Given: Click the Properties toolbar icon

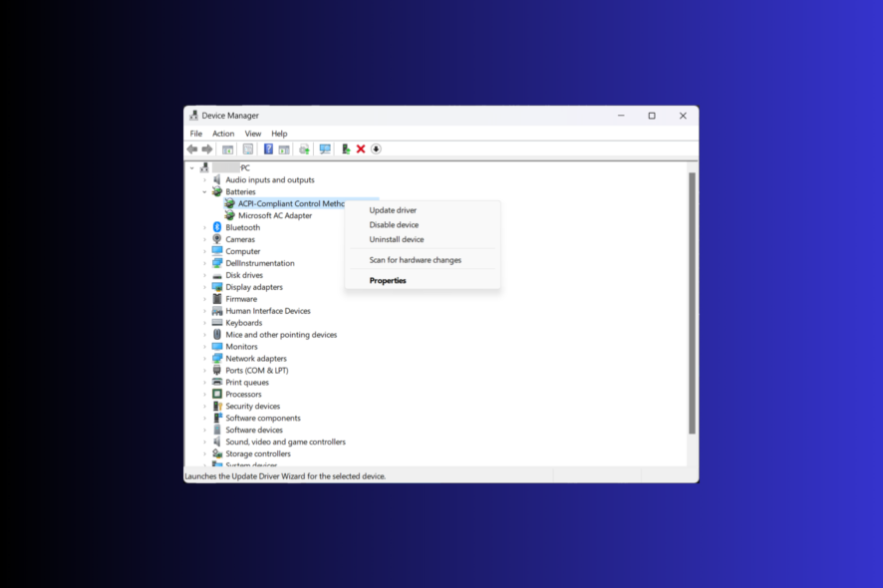Looking at the screenshot, I should [x=248, y=149].
